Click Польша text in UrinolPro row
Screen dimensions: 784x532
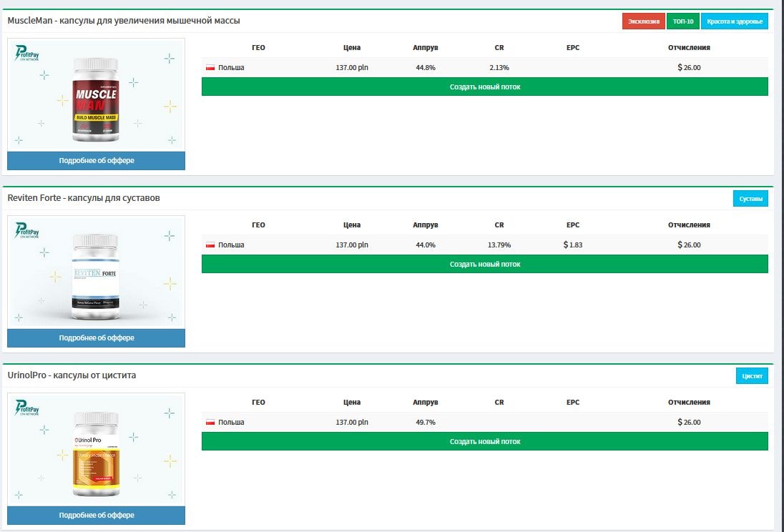click(231, 423)
